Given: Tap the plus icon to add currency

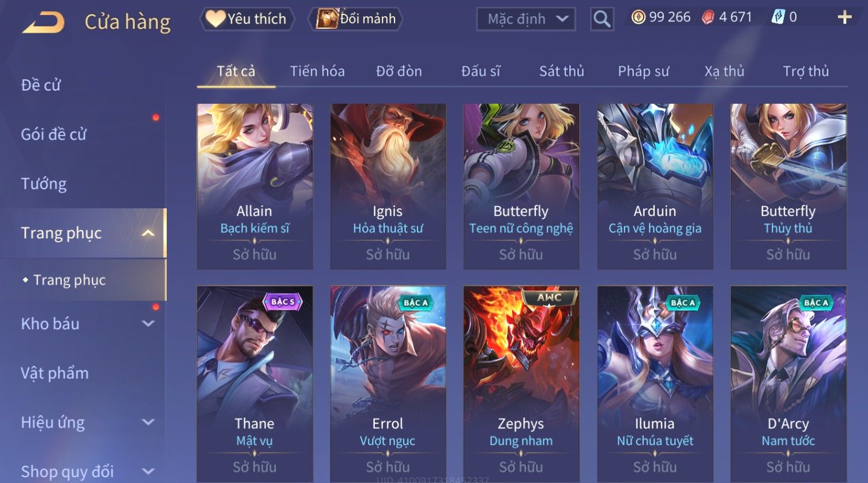Looking at the screenshot, I should [844, 17].
